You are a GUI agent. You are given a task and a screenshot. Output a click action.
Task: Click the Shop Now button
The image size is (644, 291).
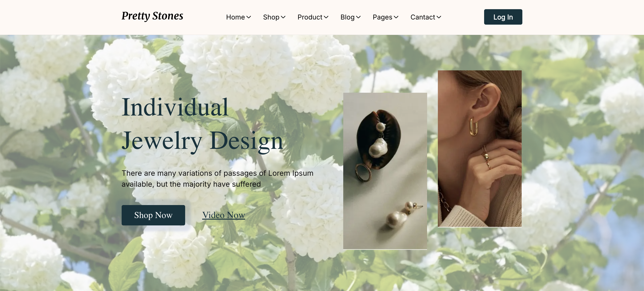click(x=153, y=215)
